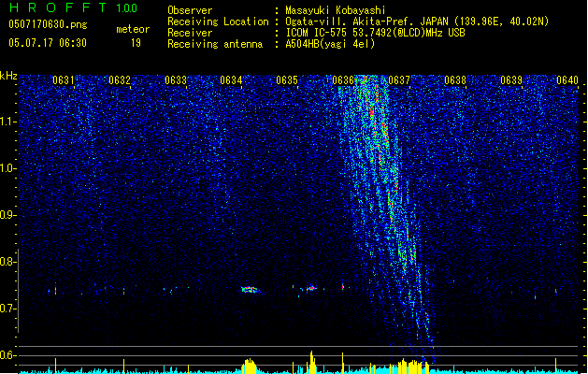
Task: Click the 0.7 kHz axis label
Action: [x=8, y=309]
